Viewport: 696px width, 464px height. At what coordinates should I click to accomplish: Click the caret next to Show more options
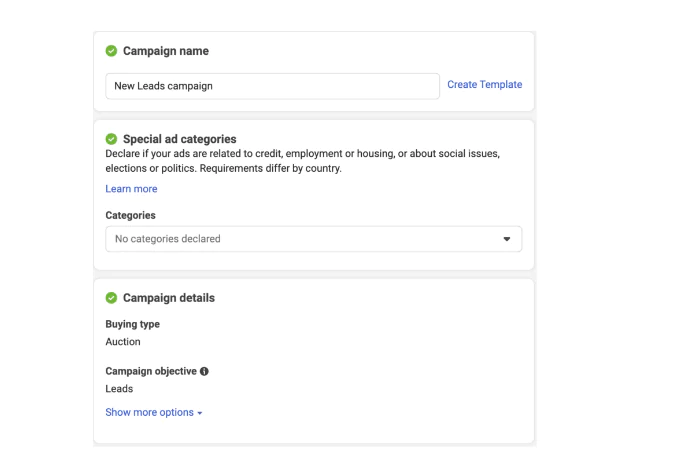[200, 413]
